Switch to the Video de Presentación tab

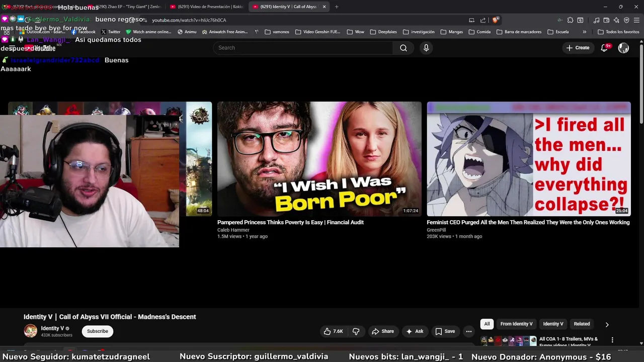pyautogui.click(x=206, y=7)
